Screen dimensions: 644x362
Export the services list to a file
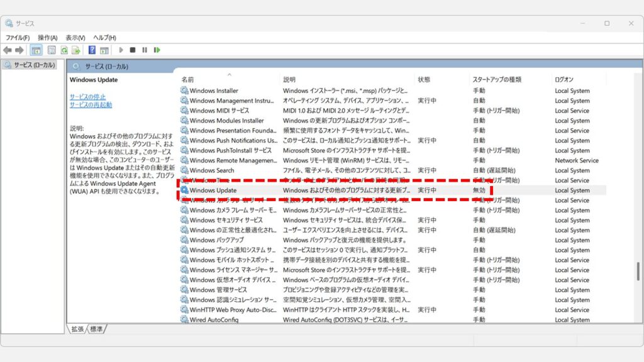[x=75, y=50]
